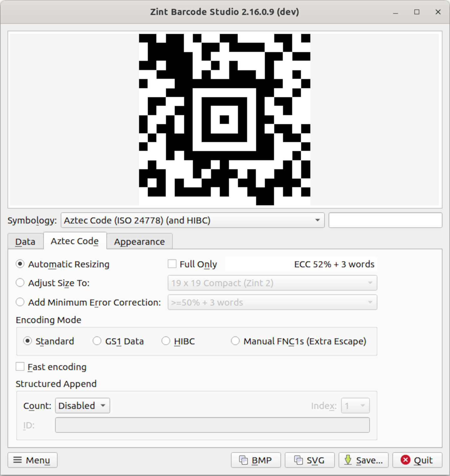Open the Appearance tab
This screenshot has height=476, width=450.
click(140, 241)
